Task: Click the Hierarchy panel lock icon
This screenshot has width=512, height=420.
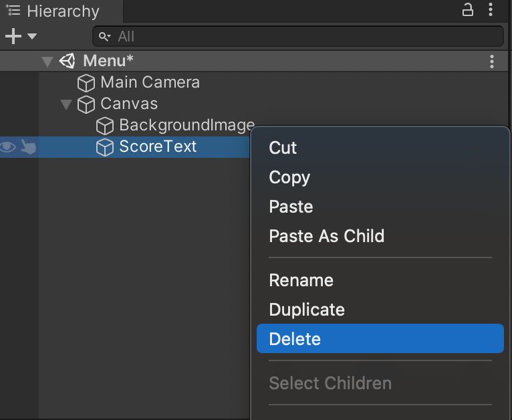Action: (x=468, y=10)
